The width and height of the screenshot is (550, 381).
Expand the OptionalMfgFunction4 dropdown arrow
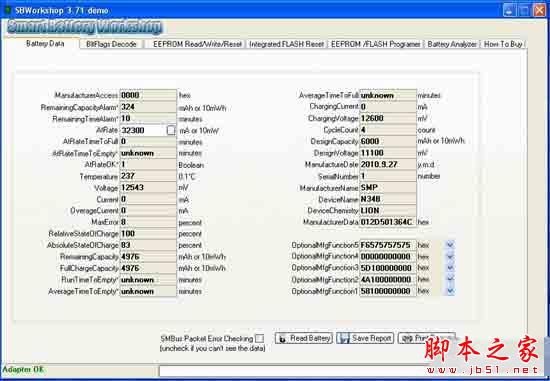(x=450, y=256)
